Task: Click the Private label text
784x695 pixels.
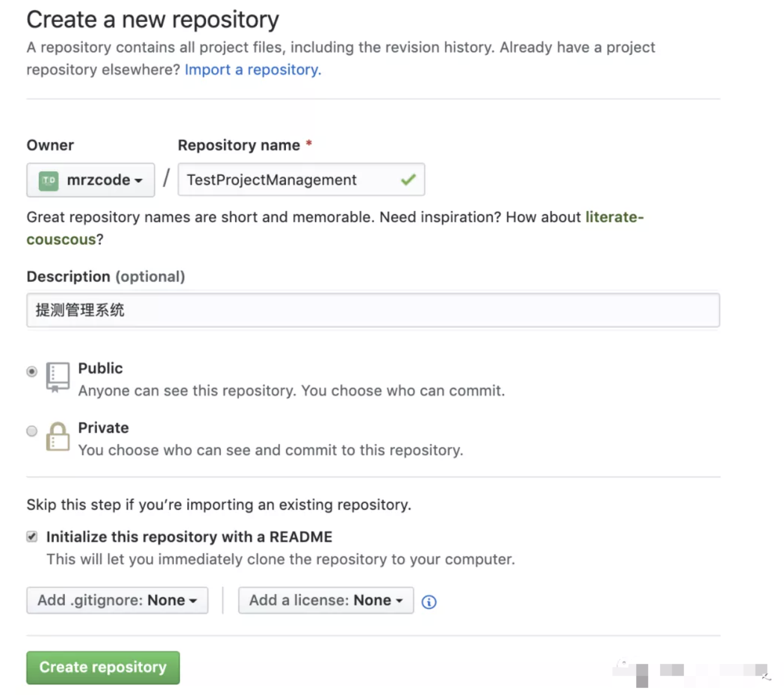Action: (104, 428)
